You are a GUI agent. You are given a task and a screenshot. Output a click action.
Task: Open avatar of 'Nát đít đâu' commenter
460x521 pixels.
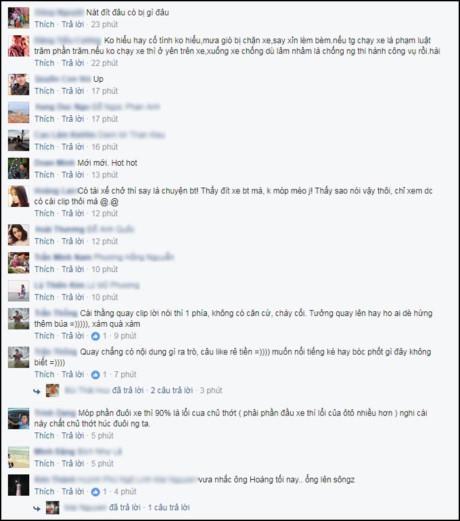[x=19, y=18]
